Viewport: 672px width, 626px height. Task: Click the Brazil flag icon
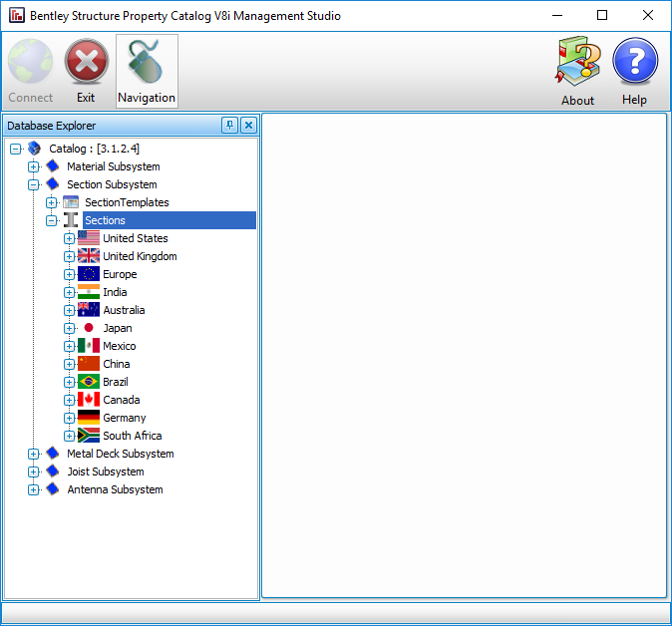(x=89, y=382)
